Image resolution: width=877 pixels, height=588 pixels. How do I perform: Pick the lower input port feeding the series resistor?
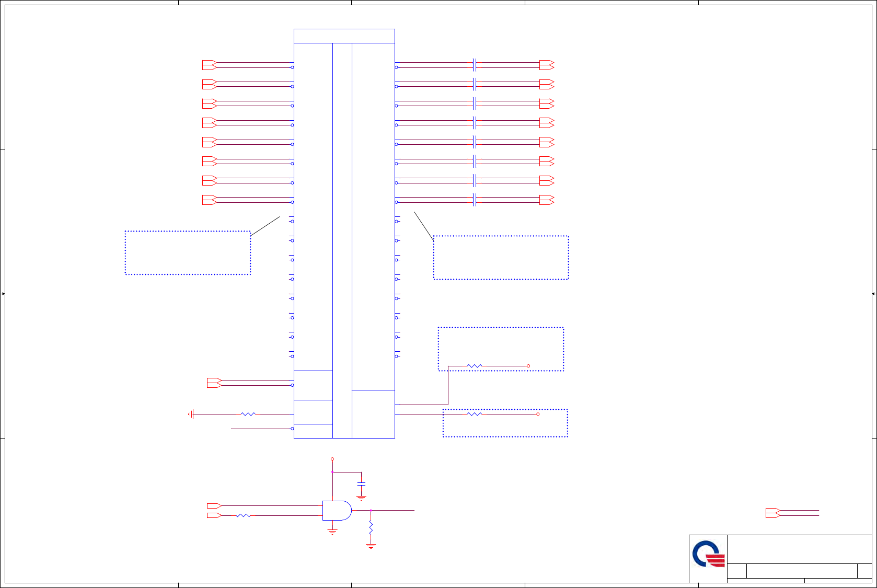214,515
